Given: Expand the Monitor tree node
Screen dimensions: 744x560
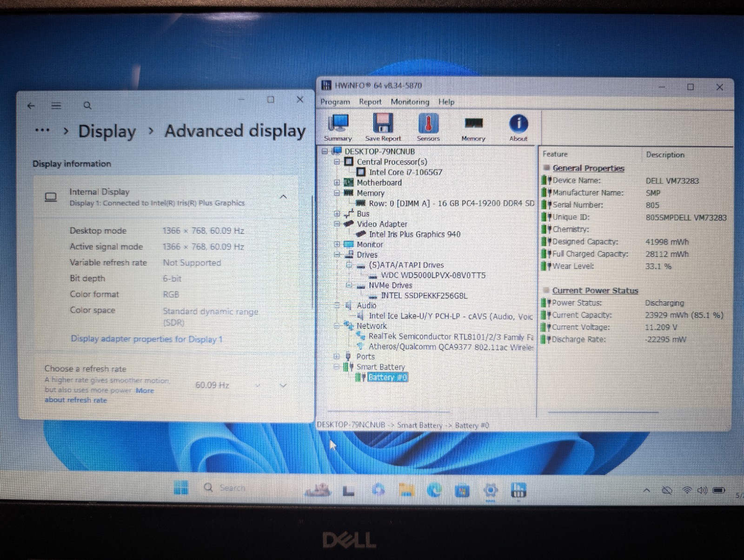Looking at the screenshot, I should point(337,244).
